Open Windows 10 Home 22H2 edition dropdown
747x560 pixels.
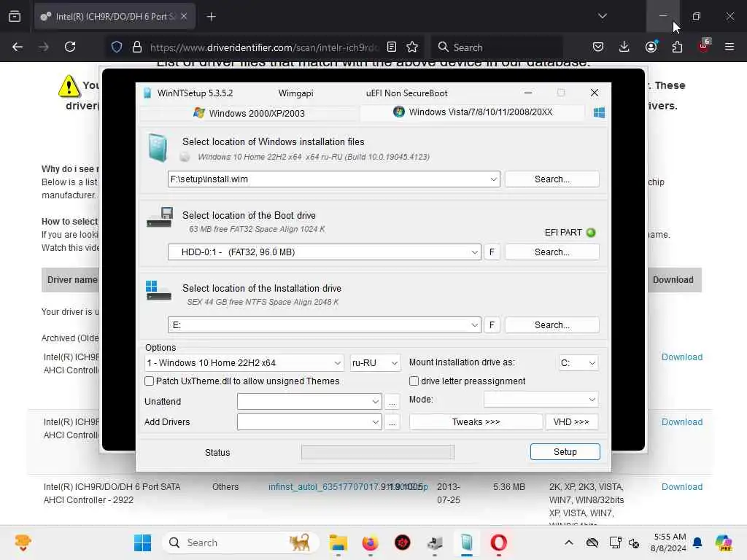pos(244,363)
